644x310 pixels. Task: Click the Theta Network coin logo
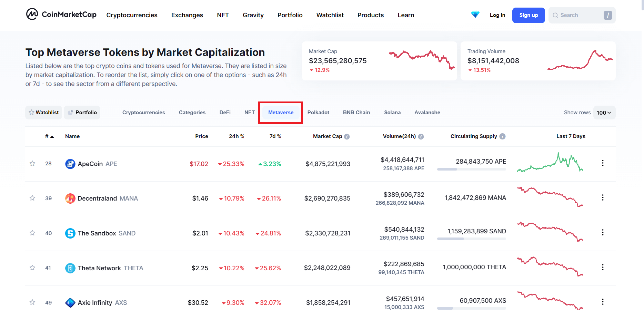70,268
